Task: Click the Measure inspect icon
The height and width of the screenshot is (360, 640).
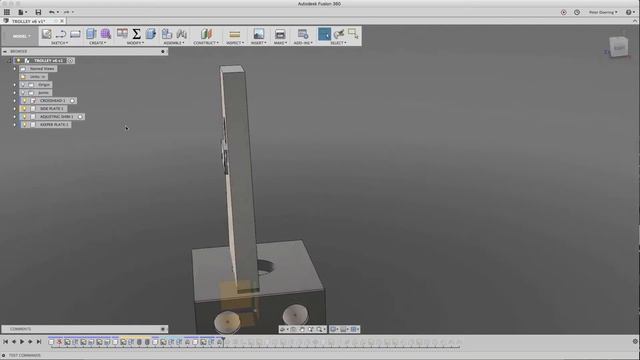Action: pyautogui.click(x=235, y=34)
